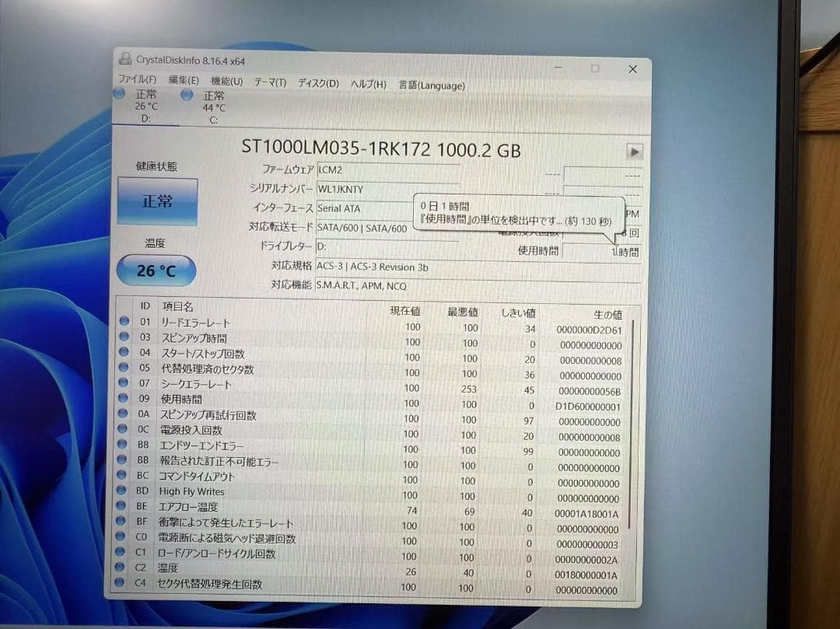Click the CrystalDiskInfo icon in the title bar
Image resolution: width=840 pixels, height=629 pixels.
point(124,58)
